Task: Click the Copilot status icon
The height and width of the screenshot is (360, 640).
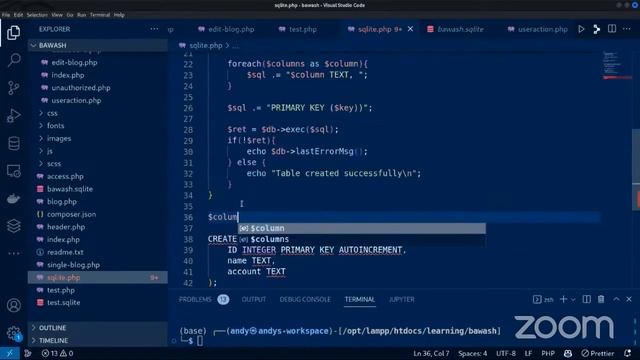Action: click(568, 353)
